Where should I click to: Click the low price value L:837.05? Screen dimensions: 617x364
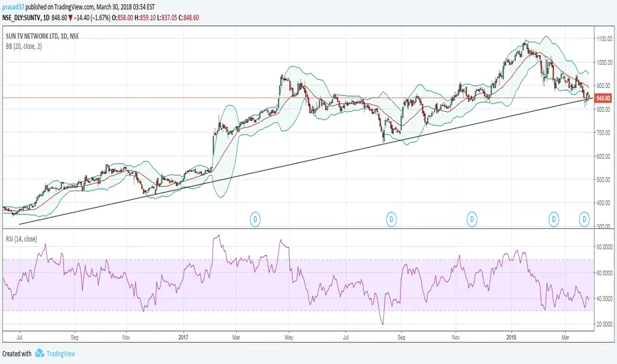(167, 18)
